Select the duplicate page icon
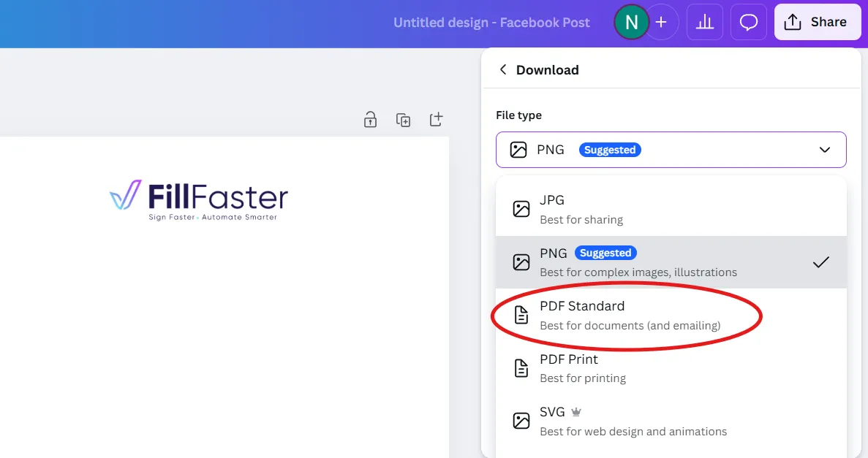 tap(403, 119)
